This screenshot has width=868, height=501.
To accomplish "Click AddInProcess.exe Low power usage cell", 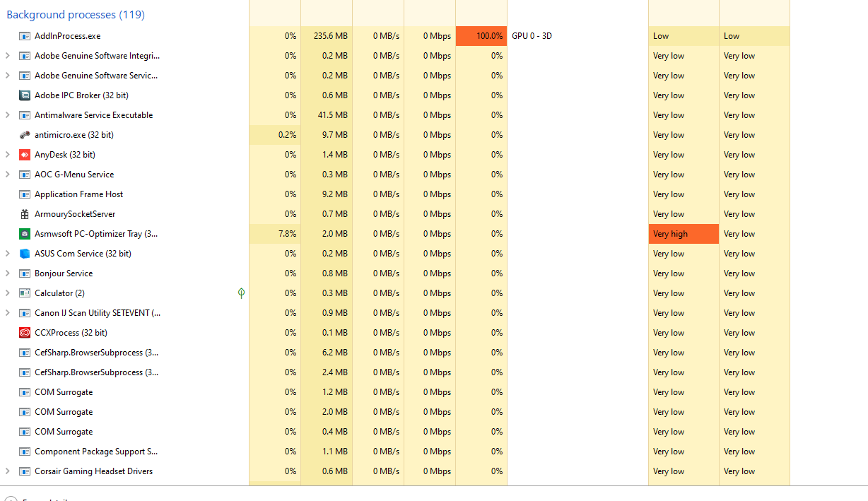I will tap(684, 36).
